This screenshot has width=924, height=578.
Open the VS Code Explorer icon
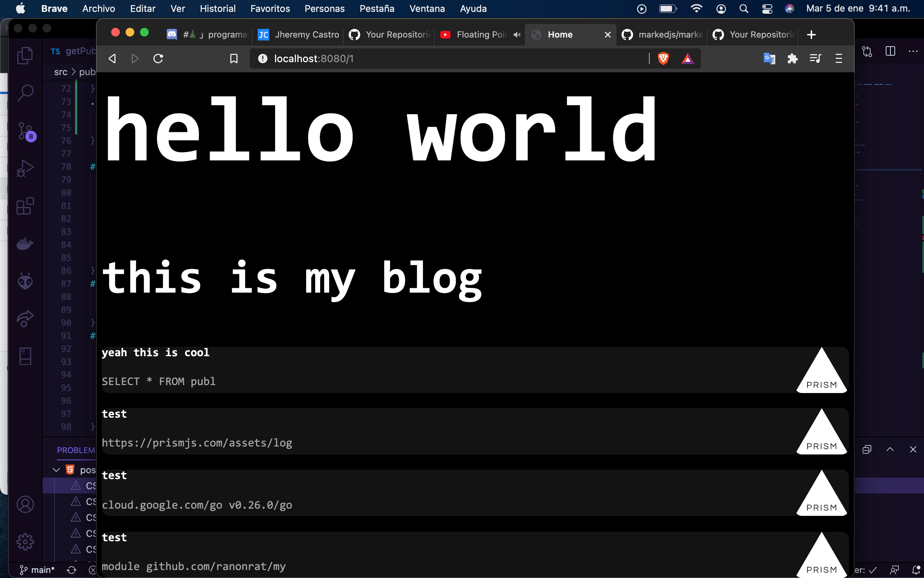point(25,55)
